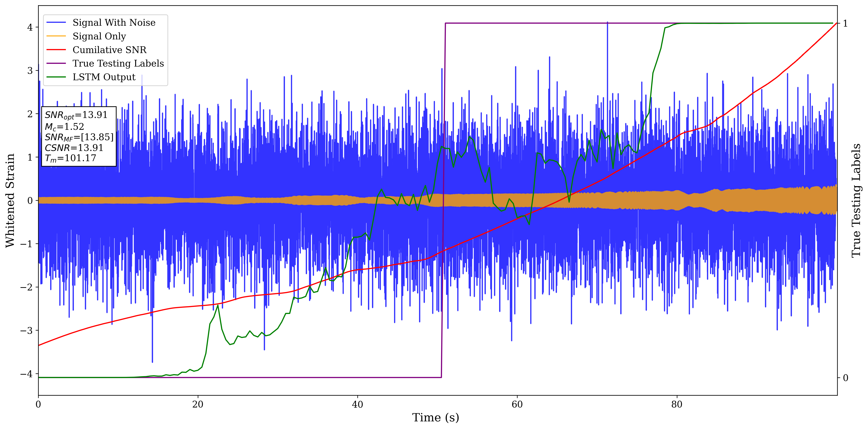Click the y-axis tick label −4

coord(26,374)
